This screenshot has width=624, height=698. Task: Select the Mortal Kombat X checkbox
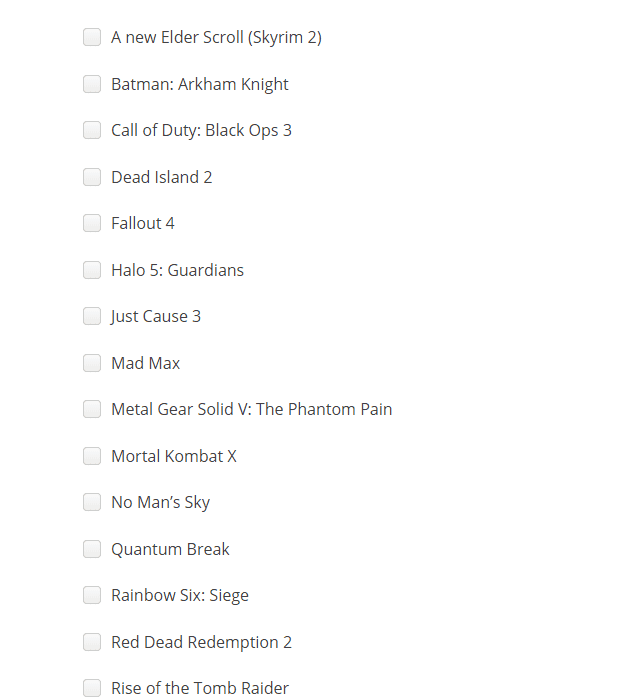click(92, 456)
